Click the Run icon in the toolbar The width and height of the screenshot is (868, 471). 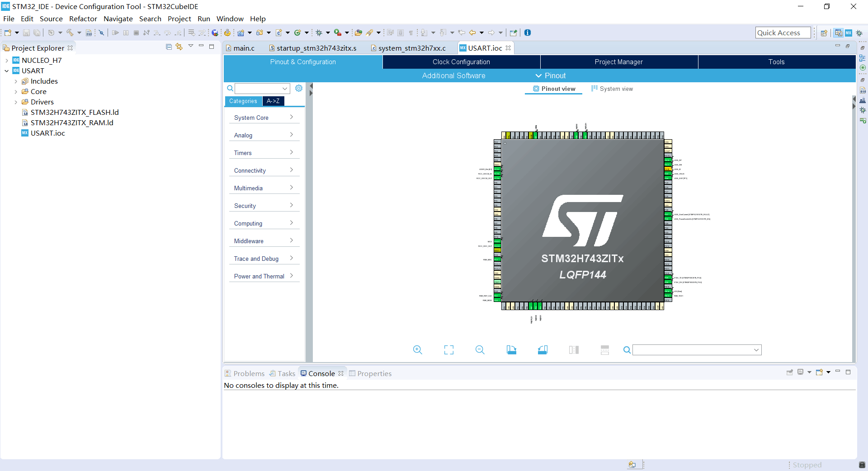[338, 33]
